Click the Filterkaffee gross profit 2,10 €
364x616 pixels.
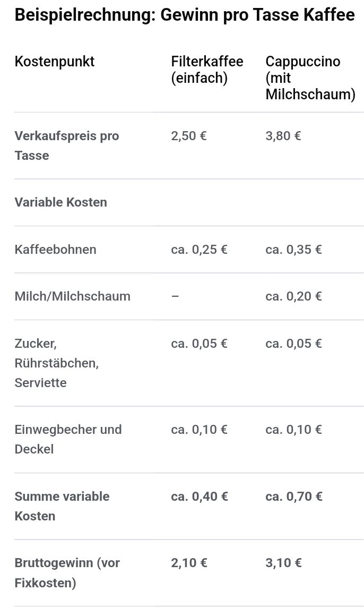tap(189, 563)
